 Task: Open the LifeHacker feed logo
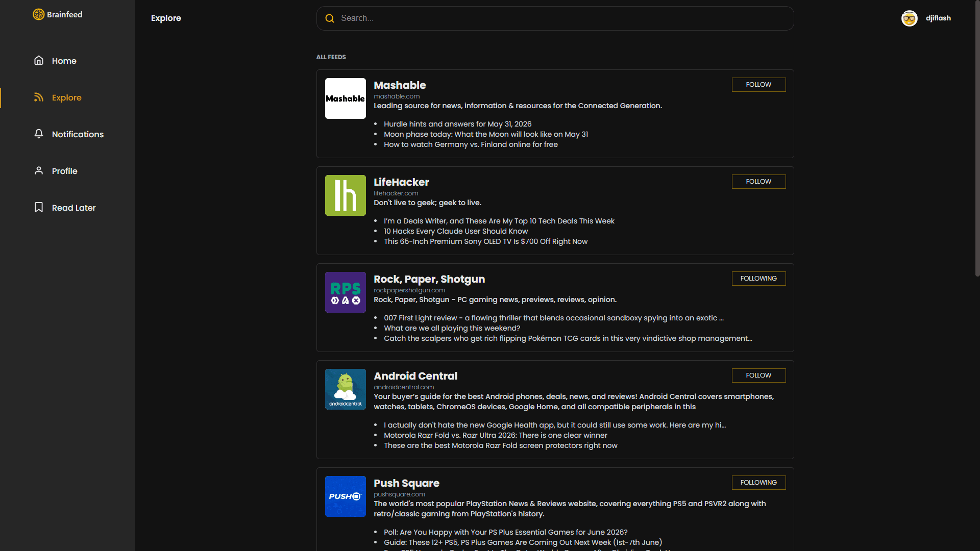346,195
